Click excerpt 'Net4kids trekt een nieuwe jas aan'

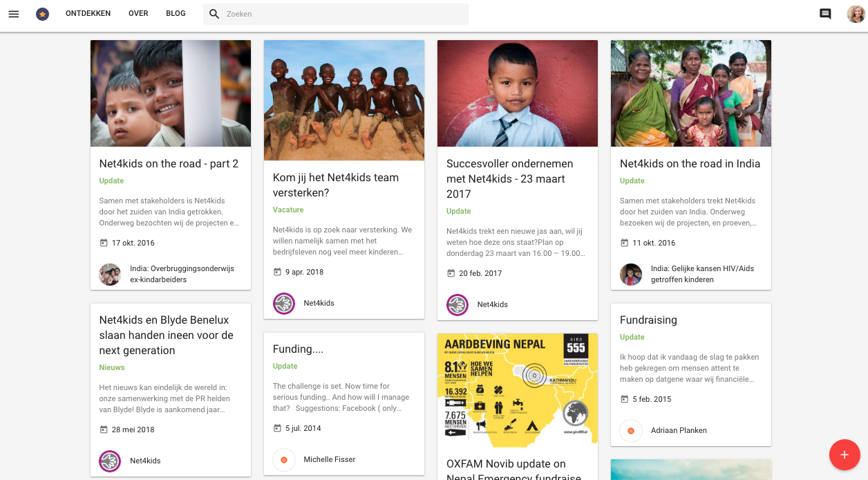point(516,242)
